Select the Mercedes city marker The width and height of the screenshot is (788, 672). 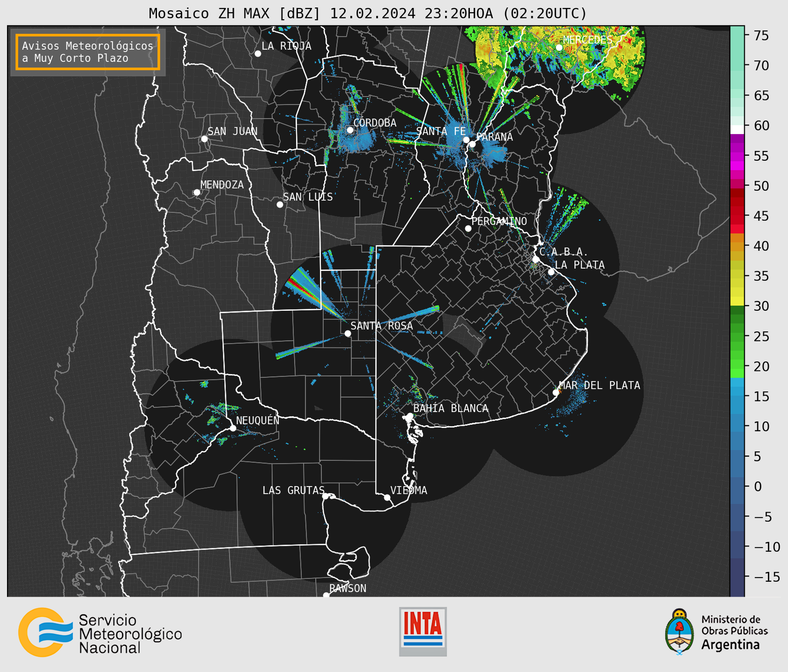pyautogui.click(x=559, y=47)
